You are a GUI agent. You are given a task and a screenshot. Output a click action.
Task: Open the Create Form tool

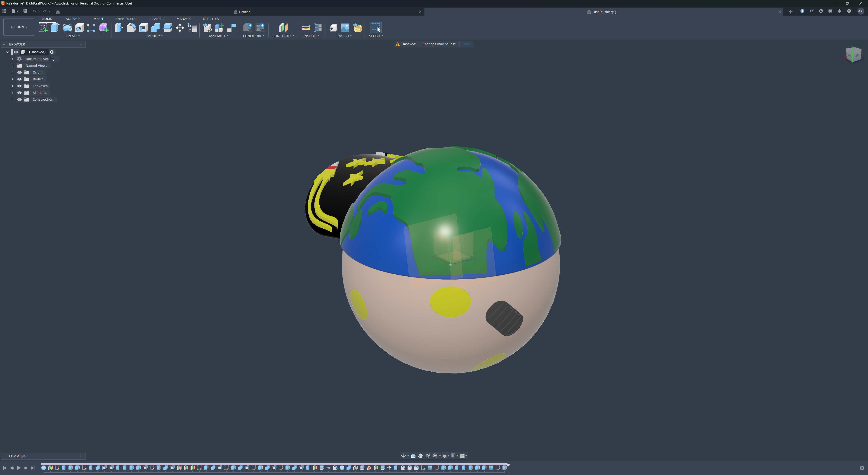click(104, 28)
